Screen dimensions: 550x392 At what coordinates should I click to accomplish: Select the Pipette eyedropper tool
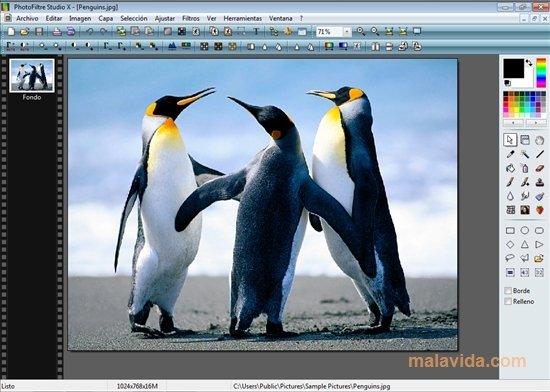coord(510,154)
